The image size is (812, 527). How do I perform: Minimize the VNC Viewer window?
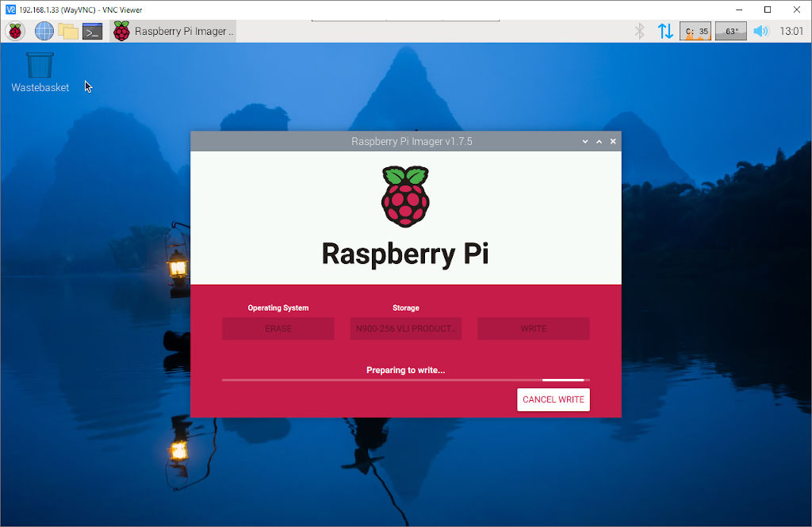740,10
